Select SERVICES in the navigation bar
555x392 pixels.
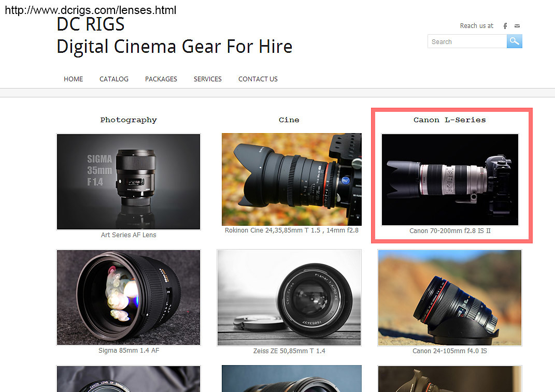pos(208,79)
